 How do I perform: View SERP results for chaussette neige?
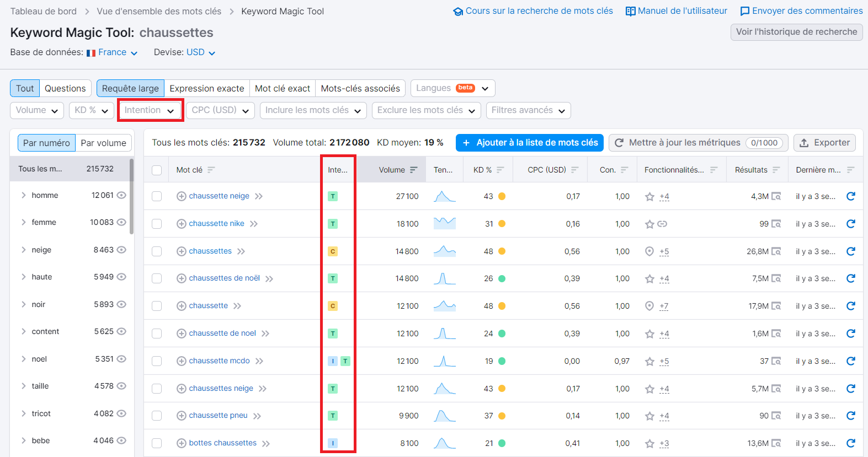tap(776, 196)
